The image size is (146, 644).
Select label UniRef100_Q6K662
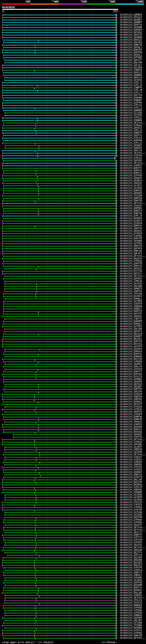pos(131,434)
